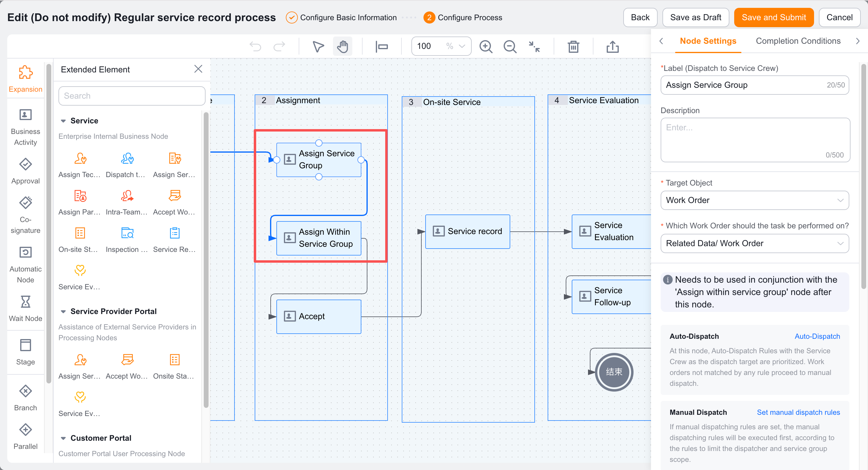Collapse the Service category section
868x470 pixels.
pos(63,121)
